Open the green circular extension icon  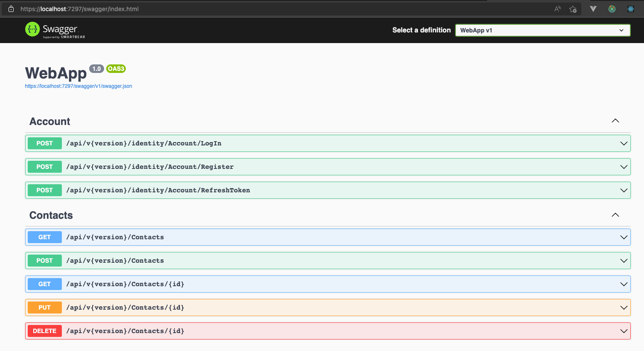pyautogui.click(x=612, y=9)
